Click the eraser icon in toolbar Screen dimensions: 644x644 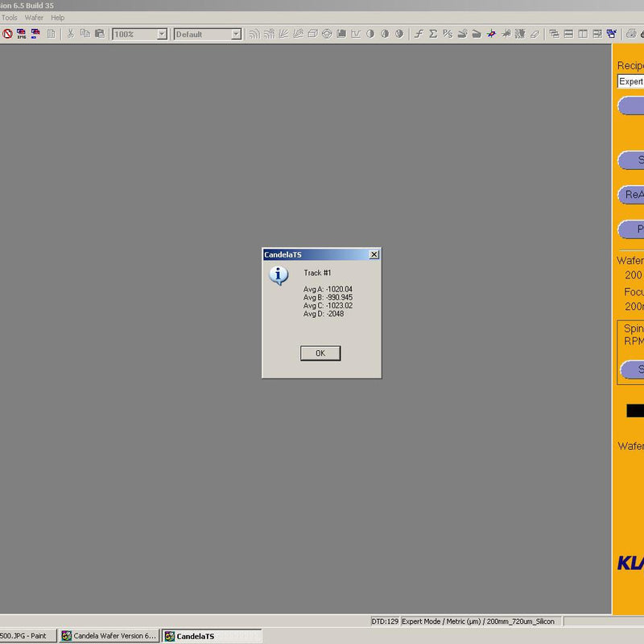pos(535,34)
